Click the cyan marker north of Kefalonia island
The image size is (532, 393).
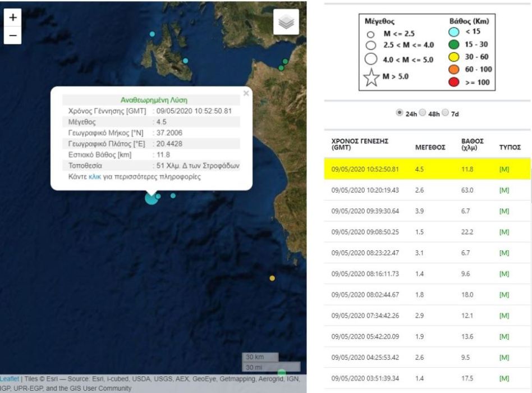152,34
